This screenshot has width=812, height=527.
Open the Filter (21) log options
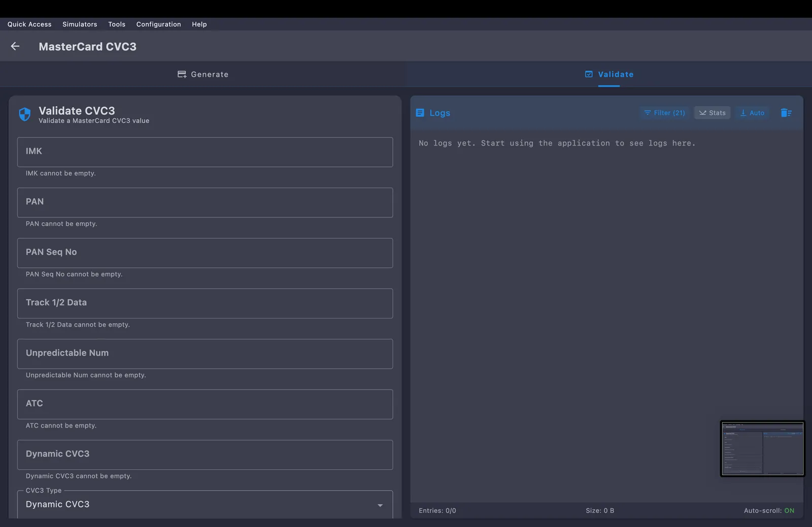[x=664, y=113]
